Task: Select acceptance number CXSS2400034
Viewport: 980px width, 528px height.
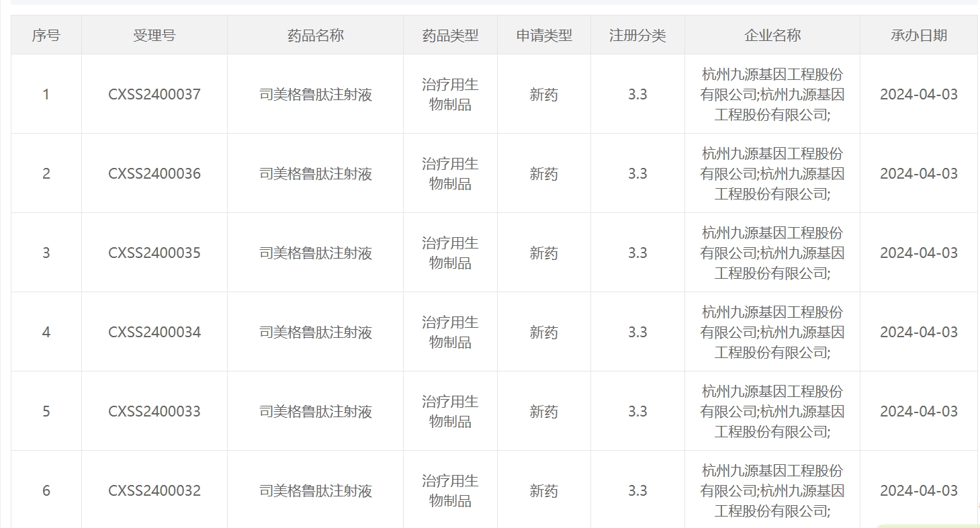Action: pyautogui.click(x=154, y=333)
